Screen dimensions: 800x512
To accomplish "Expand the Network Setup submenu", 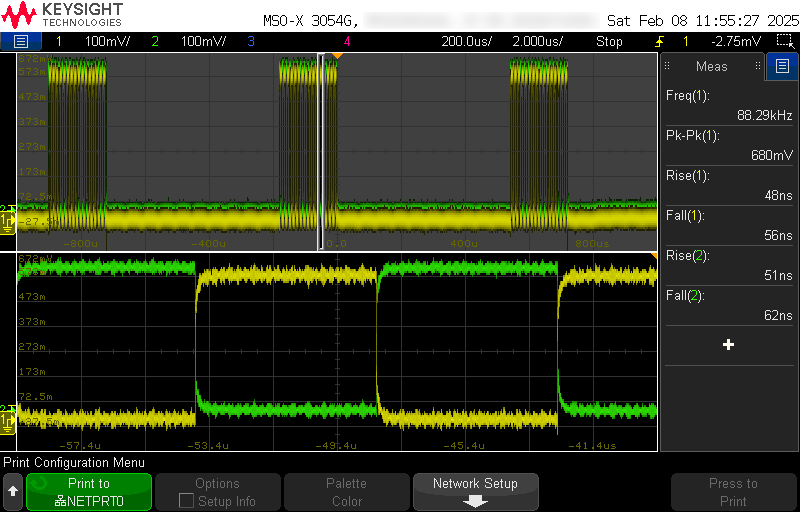I will coord(475,492).
